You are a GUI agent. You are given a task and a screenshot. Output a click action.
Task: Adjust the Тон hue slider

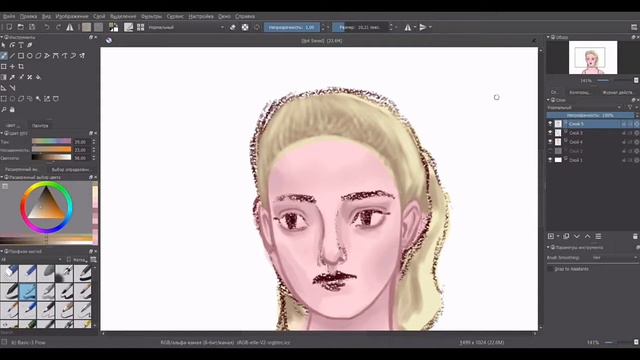click(x=51, y=142)
